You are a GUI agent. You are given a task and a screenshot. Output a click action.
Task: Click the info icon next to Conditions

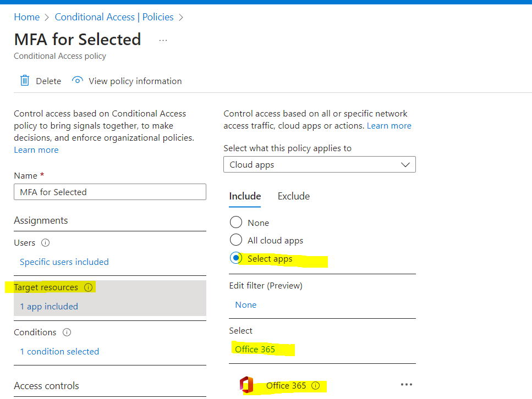[x=67, y=332]
